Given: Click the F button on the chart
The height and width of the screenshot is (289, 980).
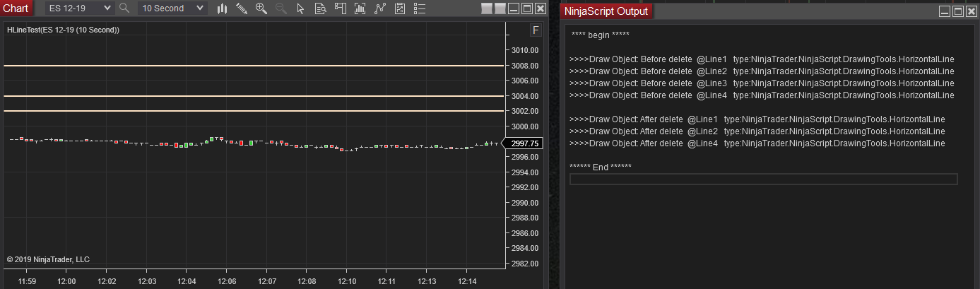Looking at the screenshot, I should point(536,30).
